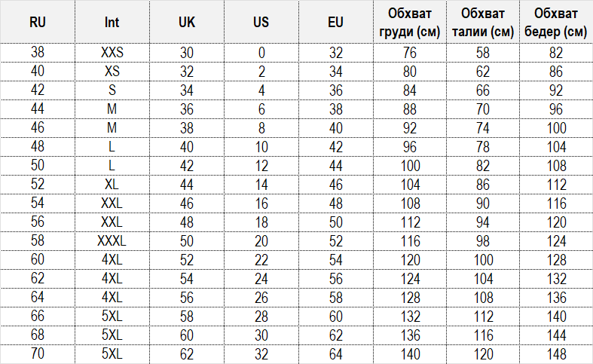Select hip value 82 cell
The width and height of the screenshot is (593, 364).
(556, 53)
